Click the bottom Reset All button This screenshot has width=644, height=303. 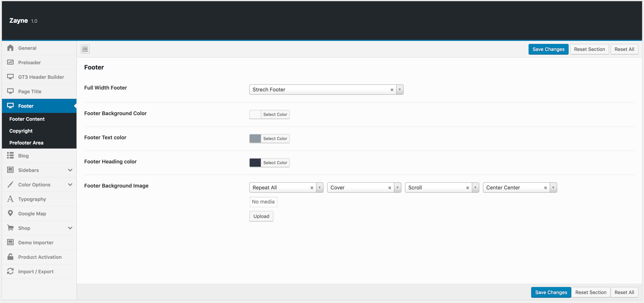tap(624, 292)
